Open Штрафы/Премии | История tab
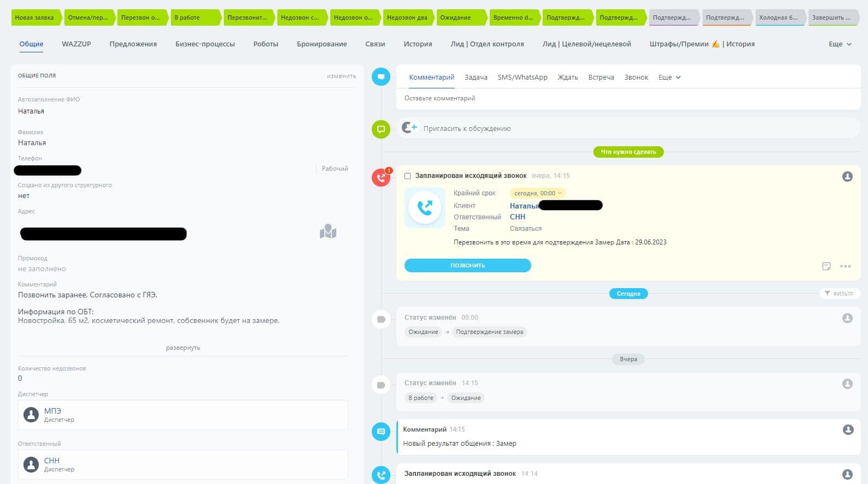This screenshot has height=484, width=868. 702,44
